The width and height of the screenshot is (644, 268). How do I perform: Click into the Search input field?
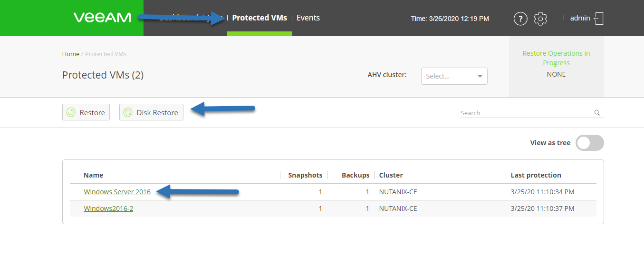tap(527, 113)
